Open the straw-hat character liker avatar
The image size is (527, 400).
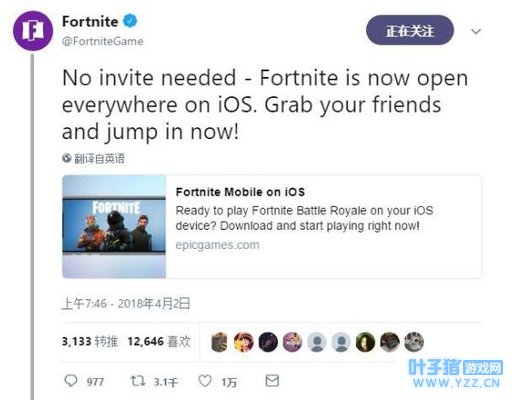244,342
